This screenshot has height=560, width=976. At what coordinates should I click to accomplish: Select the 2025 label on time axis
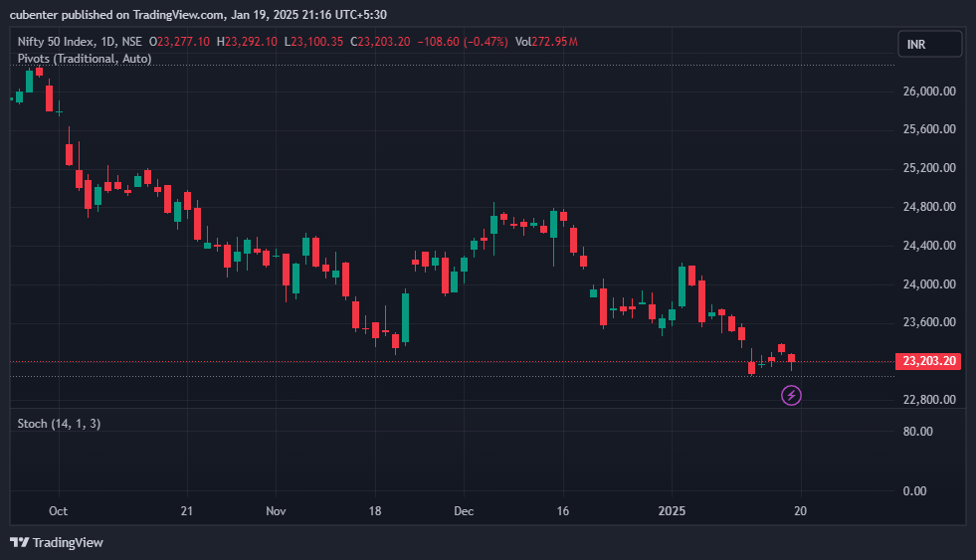[x=672, y=510]
